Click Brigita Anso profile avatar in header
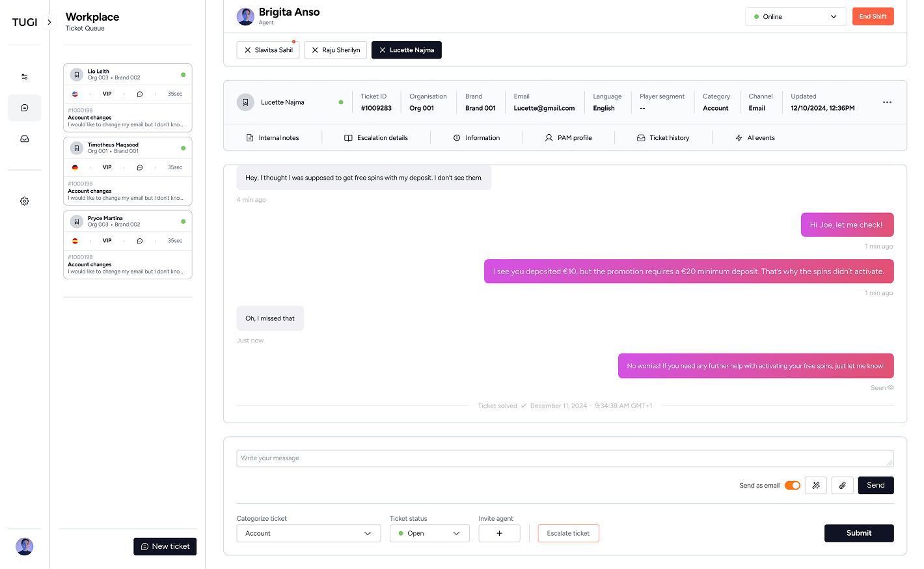 click(x=245, y=16)
